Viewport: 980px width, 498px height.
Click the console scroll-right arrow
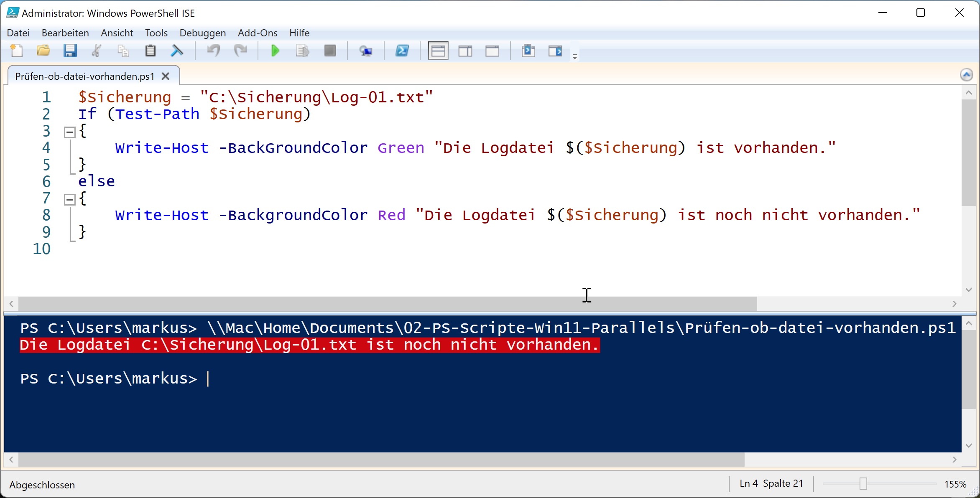[954, 460]
